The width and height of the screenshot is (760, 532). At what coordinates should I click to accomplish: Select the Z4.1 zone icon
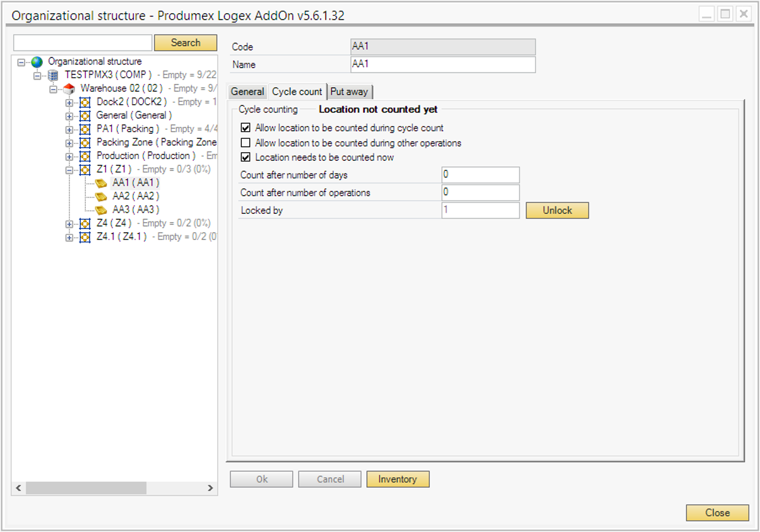(85, 237)
